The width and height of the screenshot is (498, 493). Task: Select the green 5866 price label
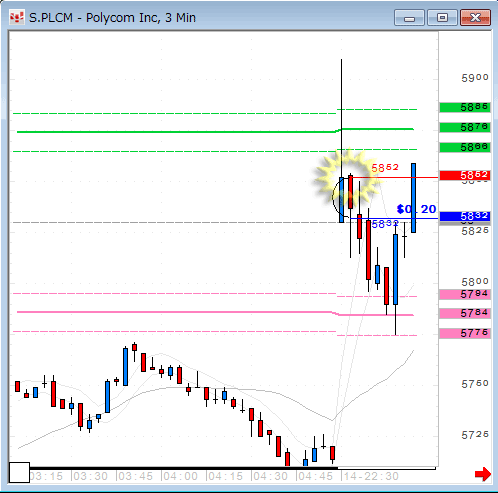click(x=465, y=147)
